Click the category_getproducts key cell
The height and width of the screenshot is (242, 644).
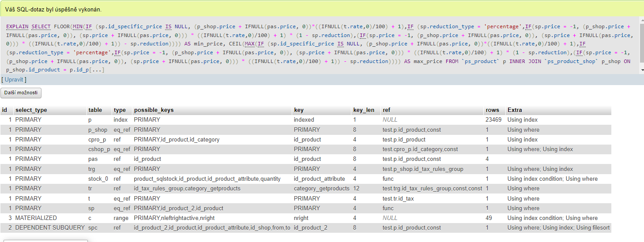coord(321,189)
